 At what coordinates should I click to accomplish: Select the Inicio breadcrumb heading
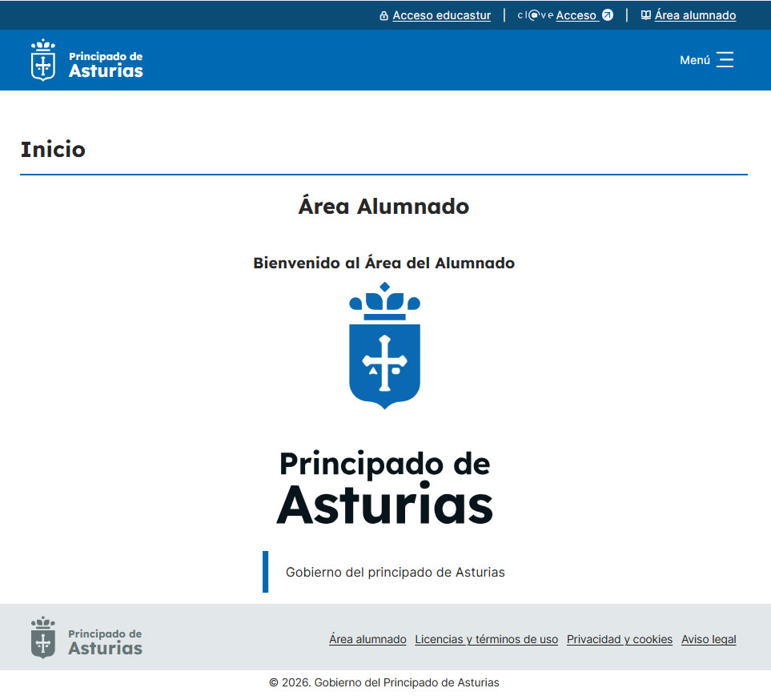click(53, 150)
